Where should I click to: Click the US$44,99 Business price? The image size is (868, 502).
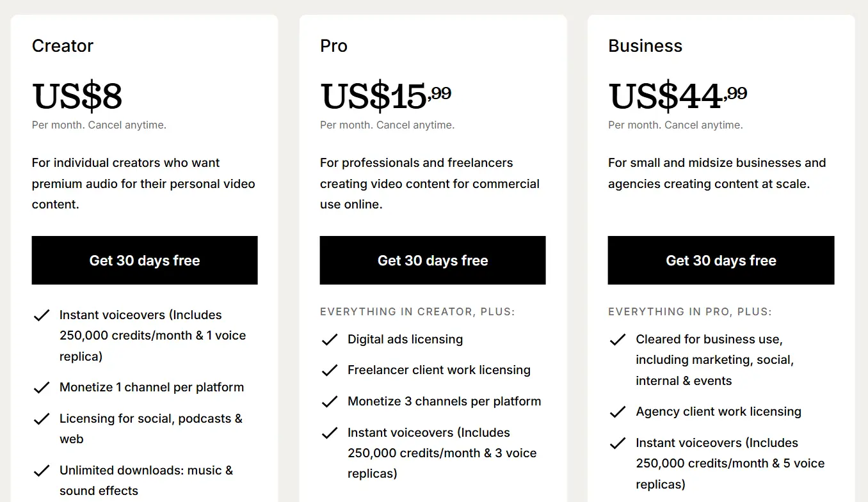point(677,96)
